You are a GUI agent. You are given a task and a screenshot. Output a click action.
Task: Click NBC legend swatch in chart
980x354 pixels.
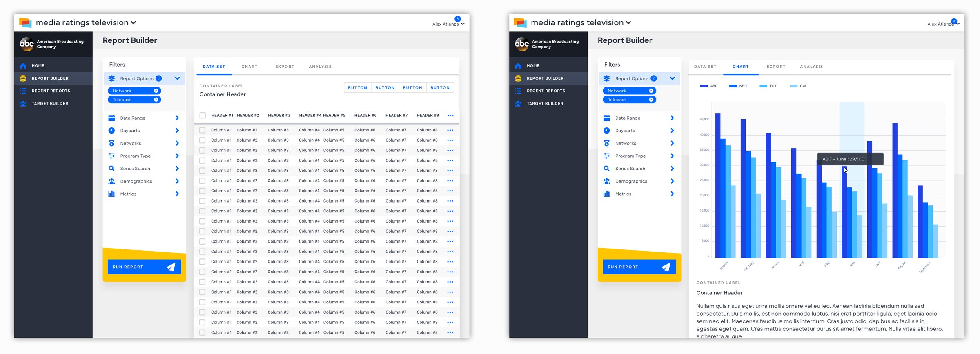pos(733,86)
